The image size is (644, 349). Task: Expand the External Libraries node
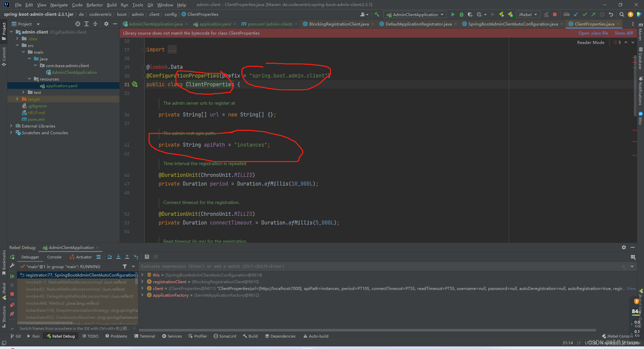[x=11, y=126]
